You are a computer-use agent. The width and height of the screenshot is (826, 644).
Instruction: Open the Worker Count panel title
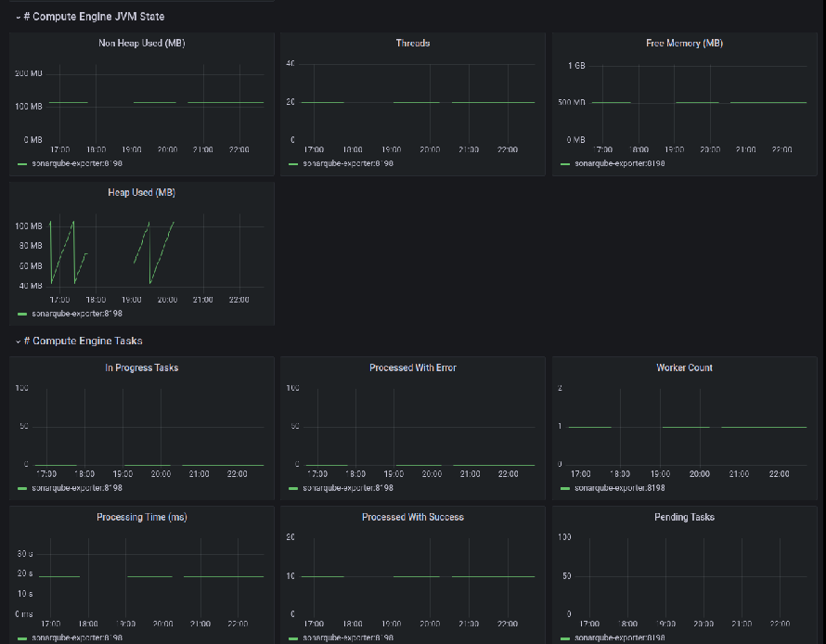click(x=684, y=368)
